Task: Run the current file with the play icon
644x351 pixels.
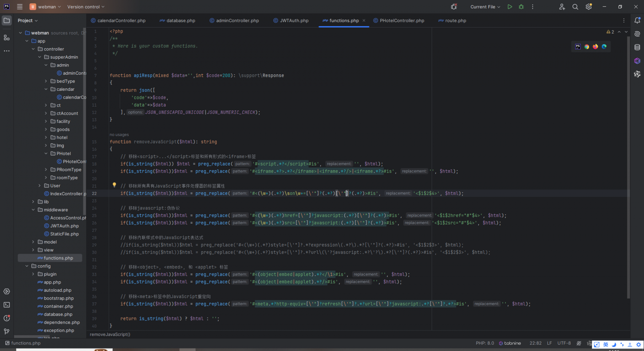Action: 510,7
